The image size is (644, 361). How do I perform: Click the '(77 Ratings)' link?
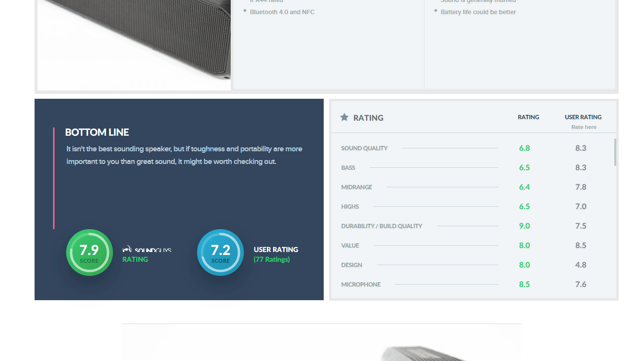(x=272, y=259)
